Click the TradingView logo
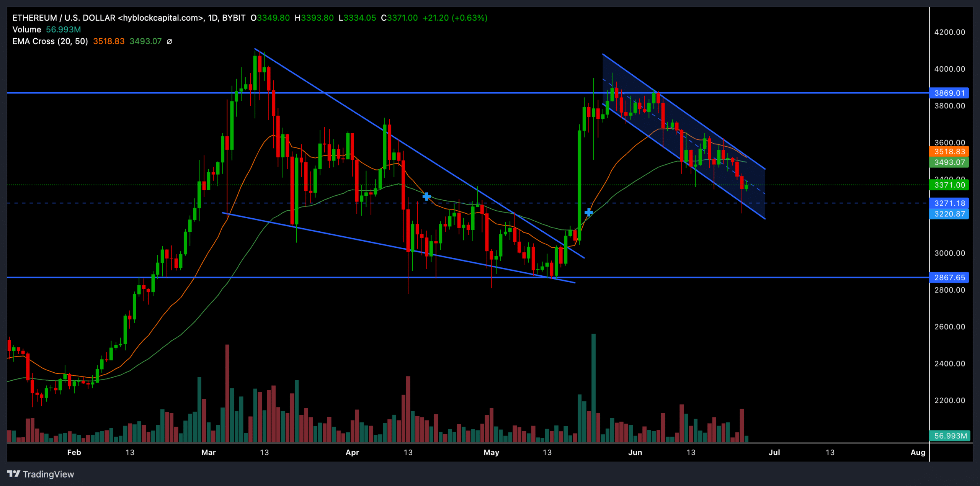The width and height of the screenshot is (980, 486). coord(41,474)
